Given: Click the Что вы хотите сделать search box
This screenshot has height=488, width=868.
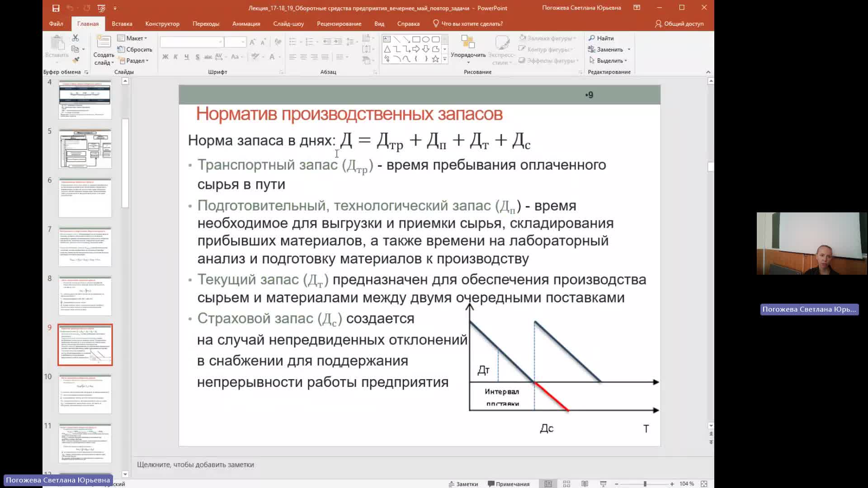Looking at the screenshot, I should pos(468,23).
